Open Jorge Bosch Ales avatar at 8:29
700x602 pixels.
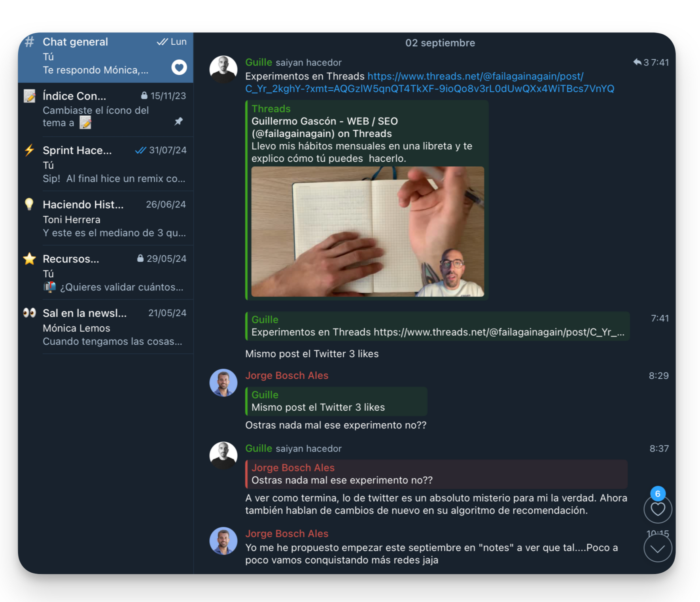(x=223, y=383)
